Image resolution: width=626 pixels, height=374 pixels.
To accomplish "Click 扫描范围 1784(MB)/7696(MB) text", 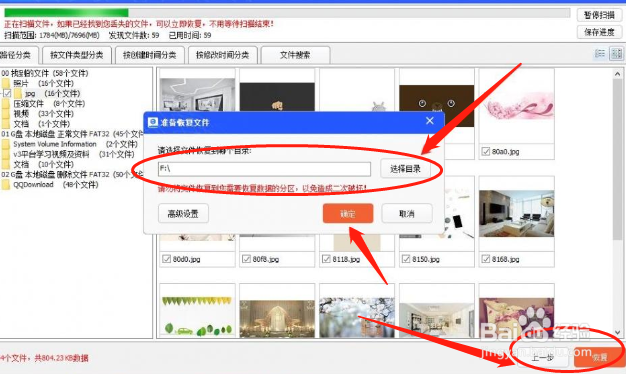I will (52, 36).
